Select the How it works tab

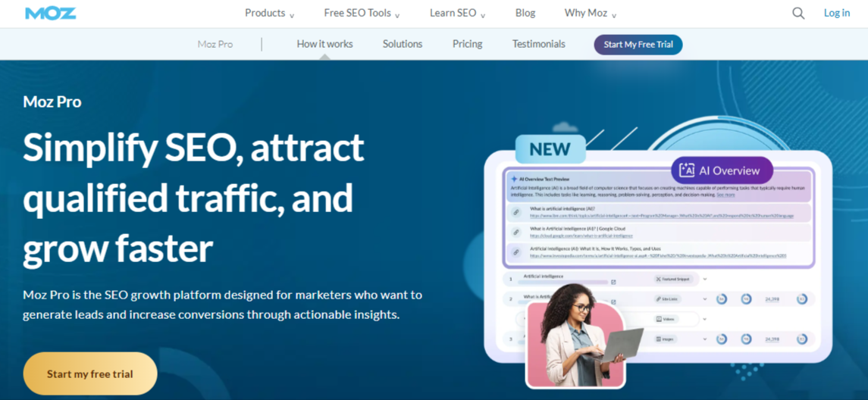pos(324,44)
